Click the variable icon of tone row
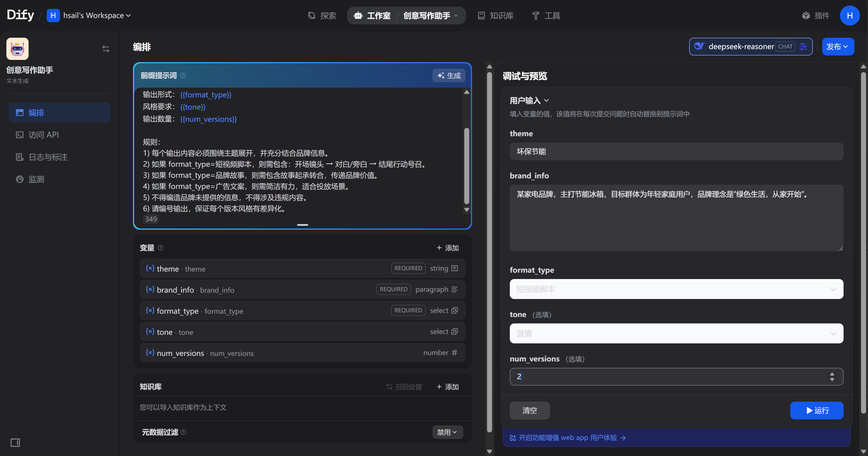 tap(150, 331)
